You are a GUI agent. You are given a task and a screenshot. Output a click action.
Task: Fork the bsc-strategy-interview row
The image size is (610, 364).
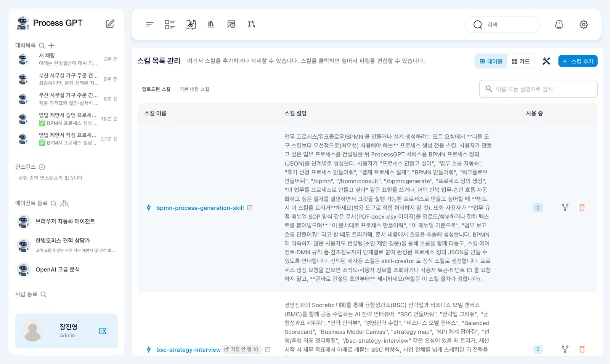click(x=565, y=349)
